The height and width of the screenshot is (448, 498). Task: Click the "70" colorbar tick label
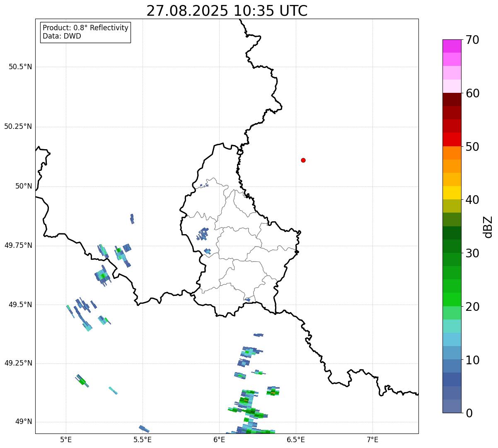tap(472, 40)
